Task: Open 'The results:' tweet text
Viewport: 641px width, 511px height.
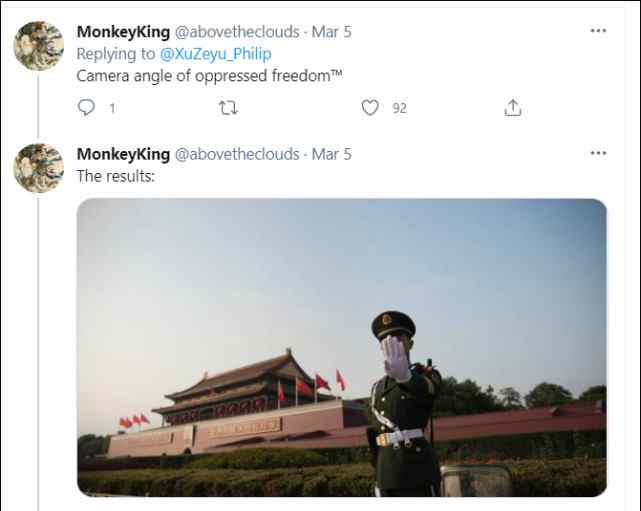Action: [116, 176]
